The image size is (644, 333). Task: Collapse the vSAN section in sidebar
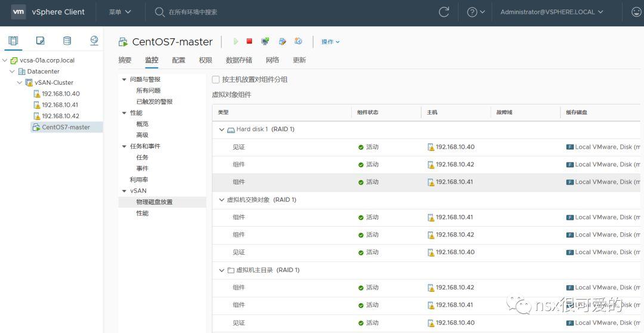click(x=125, y=191)
